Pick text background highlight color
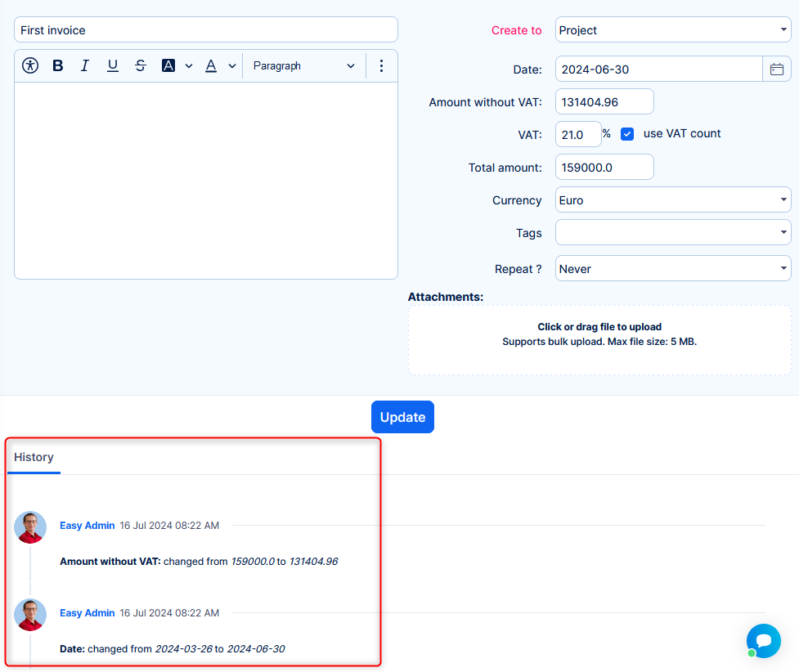 [169, 65]
